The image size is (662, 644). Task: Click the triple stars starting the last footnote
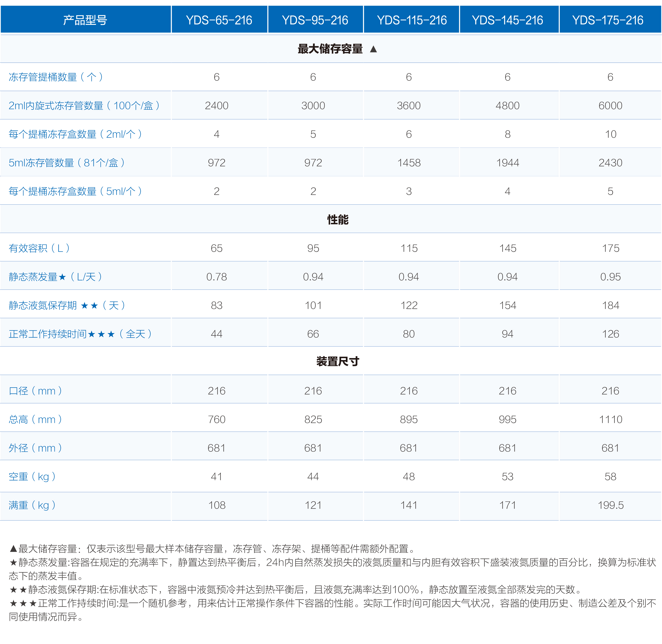pyautogui.click(x=23, y=603)
